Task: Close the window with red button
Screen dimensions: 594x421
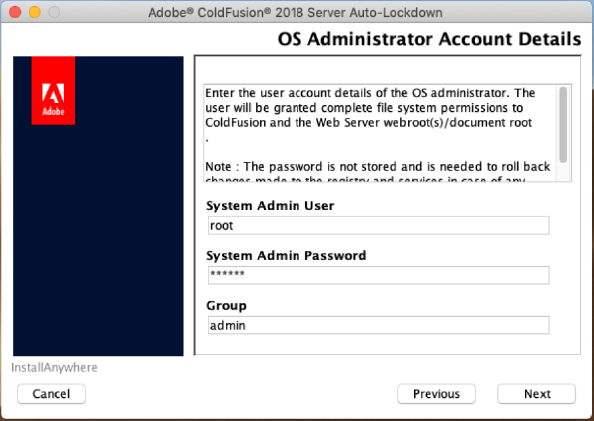Action: (x=15, y=12)
